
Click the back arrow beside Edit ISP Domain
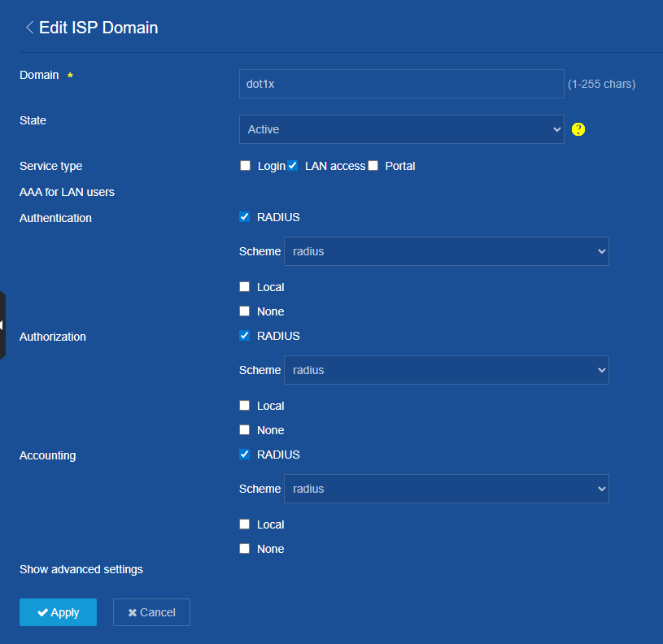coord(29,28)
